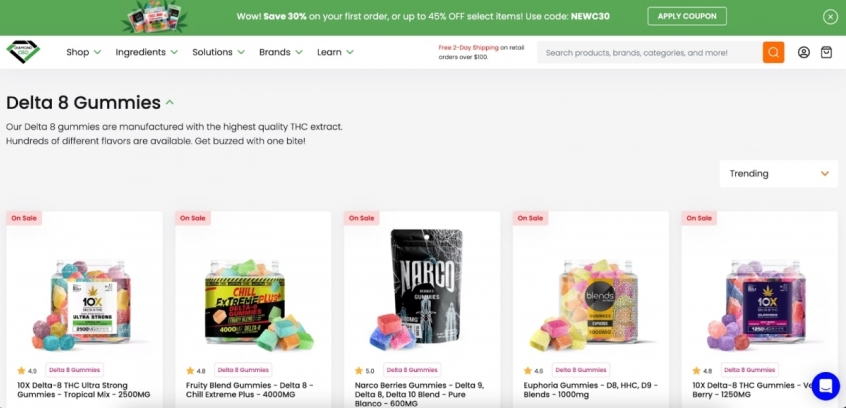Viewport: 846px width, 408px height.
Task: Open the shopping cart icon
Action: click(x=827, y=52)
